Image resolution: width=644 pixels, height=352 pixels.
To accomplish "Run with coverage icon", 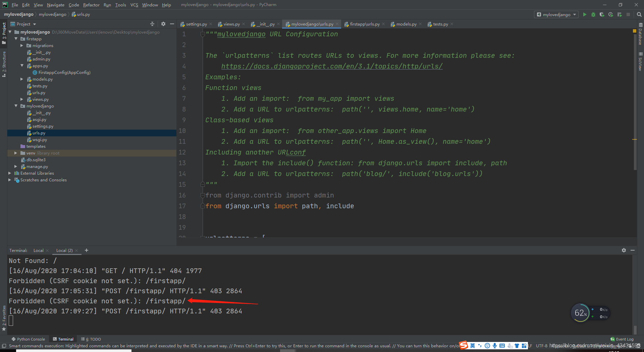I will [x=602, y=14].
